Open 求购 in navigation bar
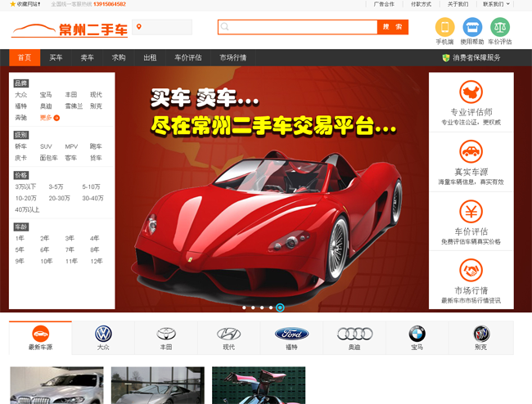 [x=119, y=57]
